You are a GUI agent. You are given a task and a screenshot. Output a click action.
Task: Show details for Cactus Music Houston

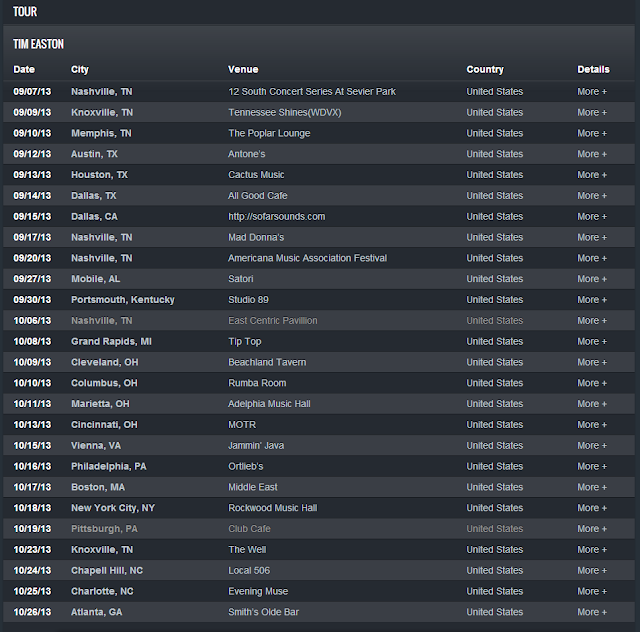(592, 175)
